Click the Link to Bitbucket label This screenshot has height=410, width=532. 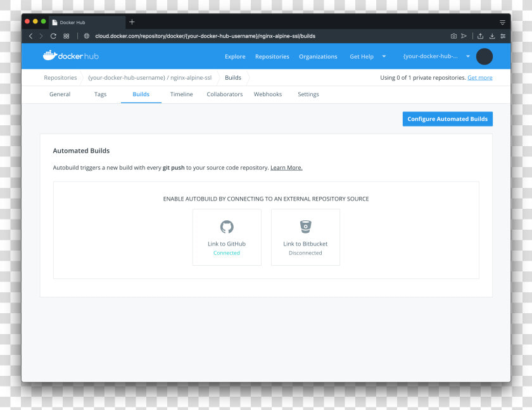pyautogui.click(x=305, y=244)
